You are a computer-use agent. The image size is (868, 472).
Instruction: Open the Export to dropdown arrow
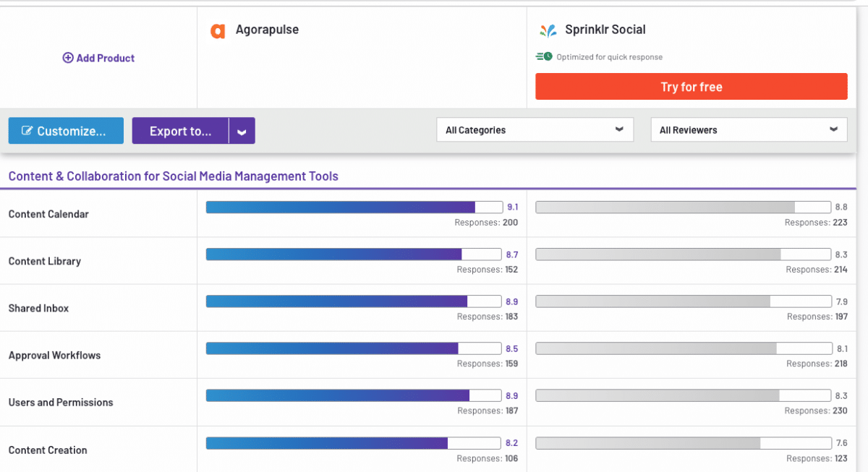click(x=242, y=132)
